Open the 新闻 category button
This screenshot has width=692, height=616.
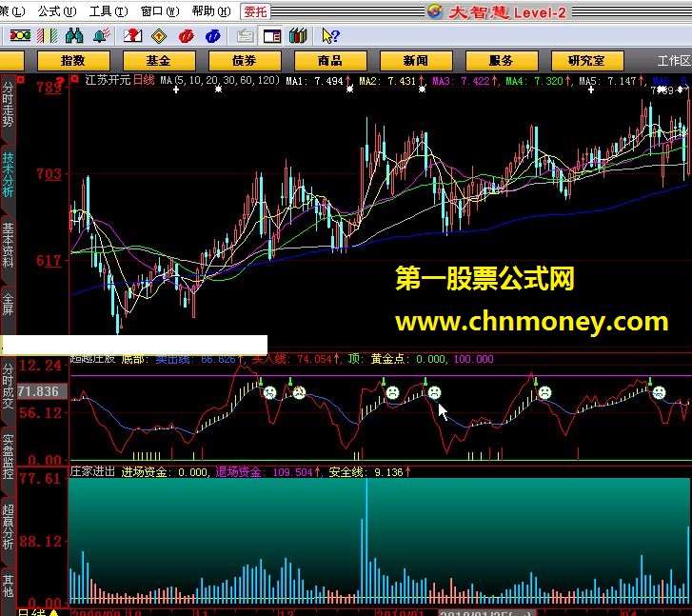click(416, 61)
